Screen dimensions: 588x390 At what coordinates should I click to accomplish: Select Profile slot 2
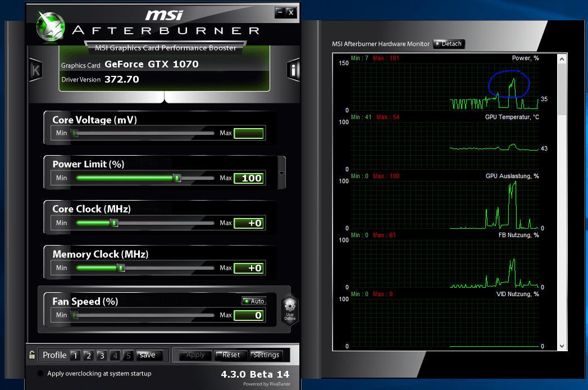(x=89, y=356)
